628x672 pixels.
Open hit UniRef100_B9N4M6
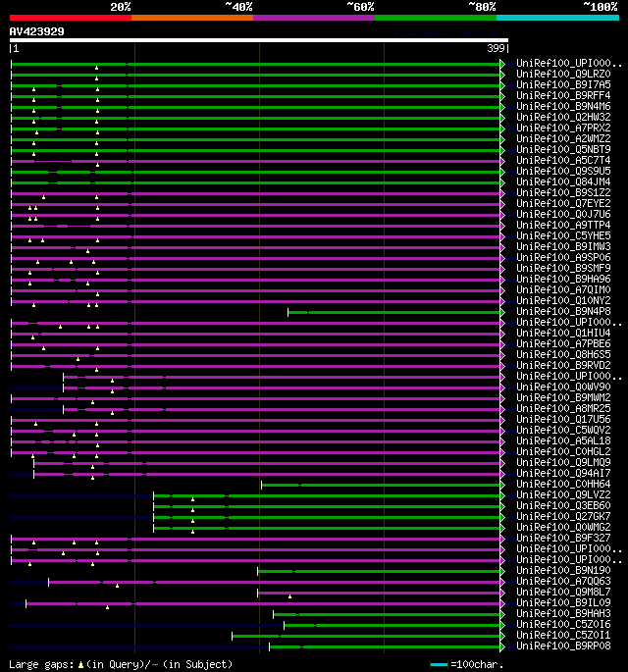coord(563,106)
